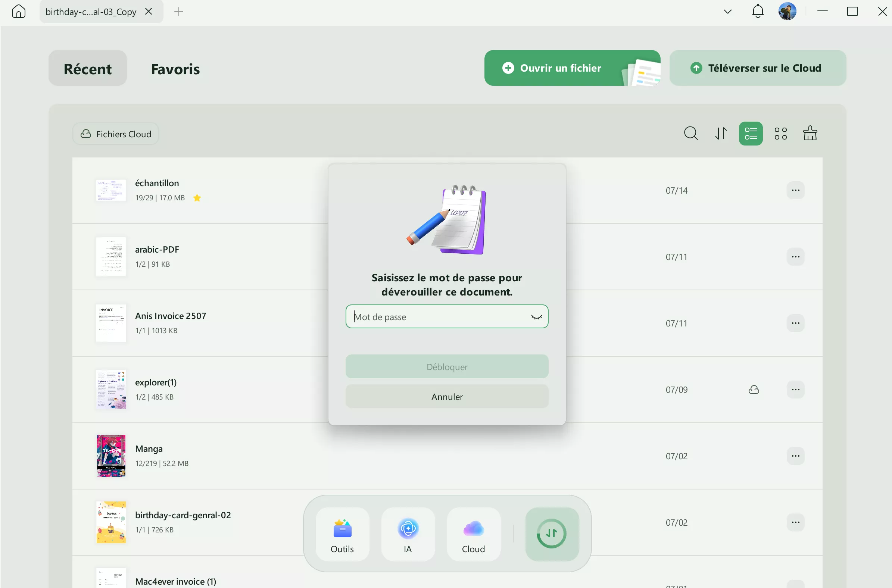Open the Outils tools shortcut
This screenshot has height=588, width=892.
pyautogui.click(x=342, y=534)
